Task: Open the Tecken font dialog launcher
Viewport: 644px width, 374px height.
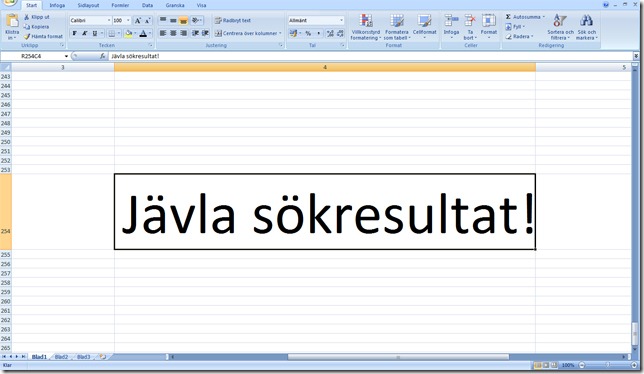Action: 151,45
